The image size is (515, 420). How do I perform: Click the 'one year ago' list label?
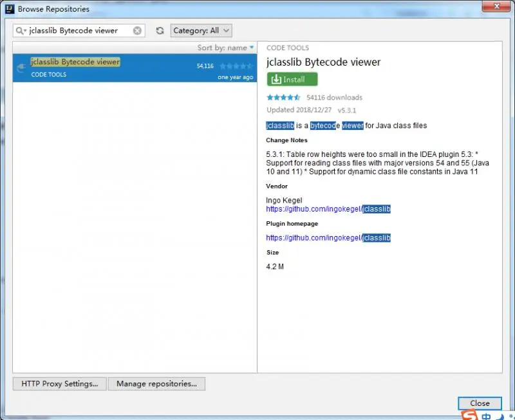point(235,77)
